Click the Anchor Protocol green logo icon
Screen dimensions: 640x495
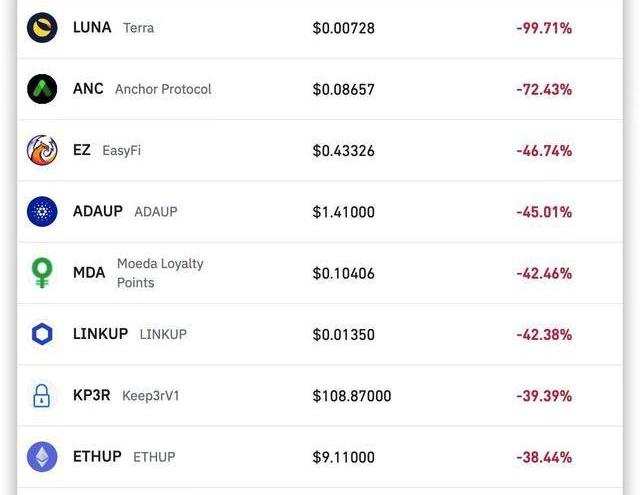(42, 89)
